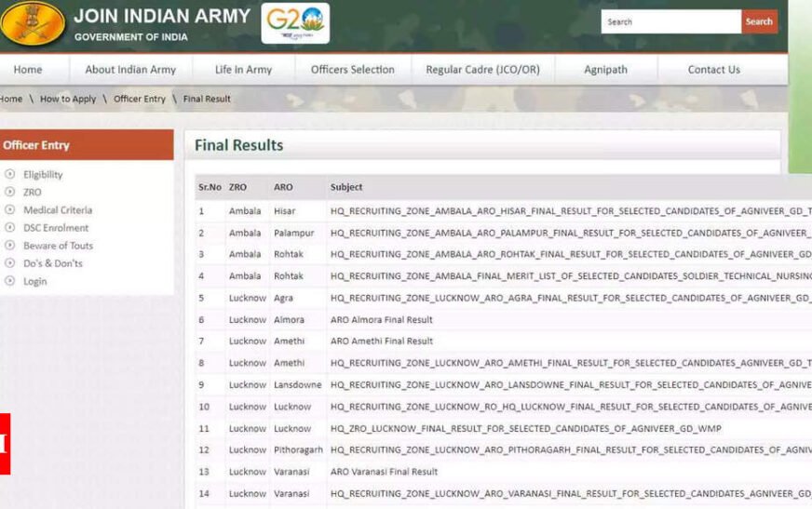
Task: Open the ARO Amethi Final Result
Action: 382,342
